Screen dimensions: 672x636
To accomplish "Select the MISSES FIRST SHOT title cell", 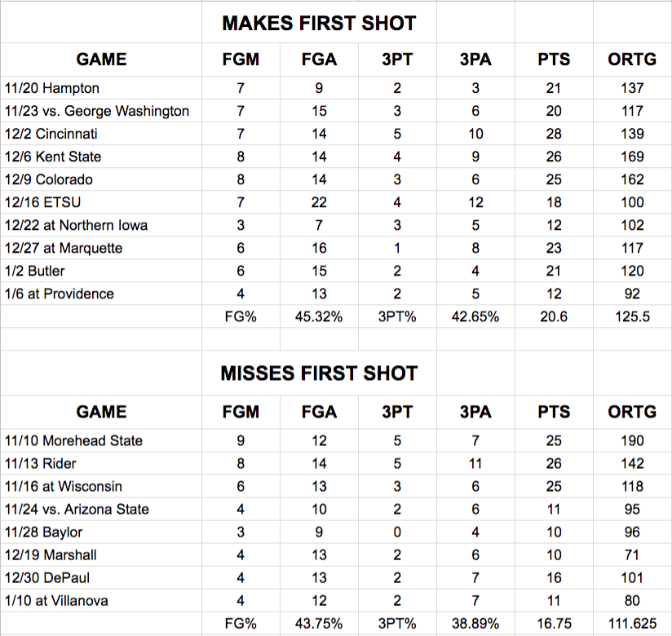I will point(319,373).
